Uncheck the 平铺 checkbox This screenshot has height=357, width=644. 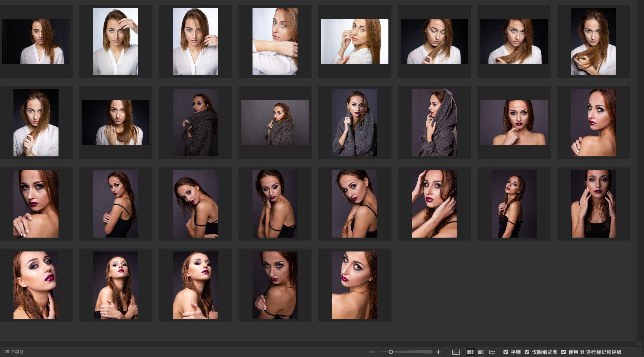click(x=506, y=352)
